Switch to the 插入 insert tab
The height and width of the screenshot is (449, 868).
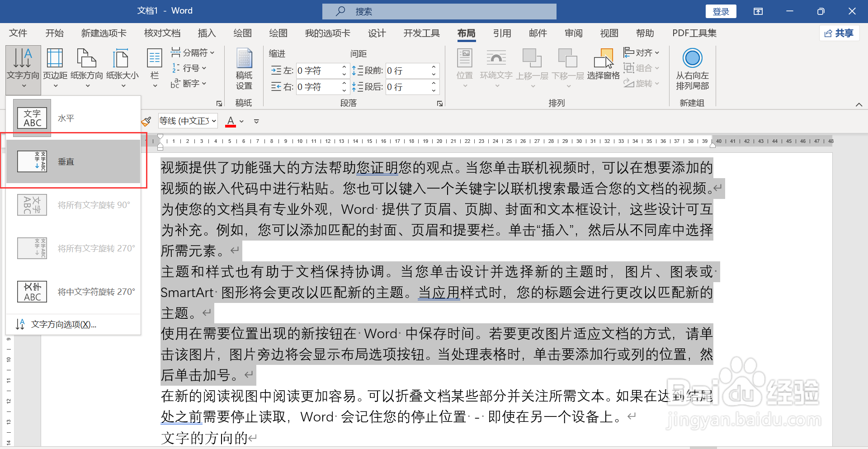click(x=207, y=33)
